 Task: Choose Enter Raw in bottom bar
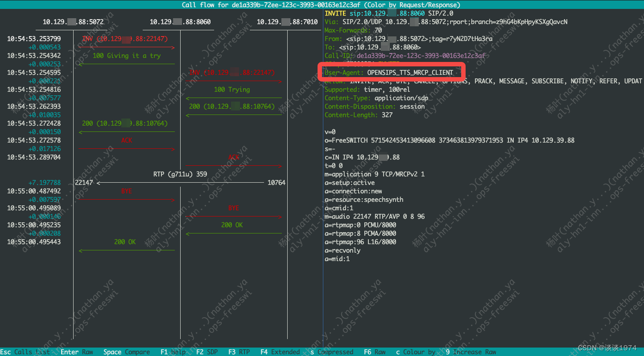click(77, 352)
